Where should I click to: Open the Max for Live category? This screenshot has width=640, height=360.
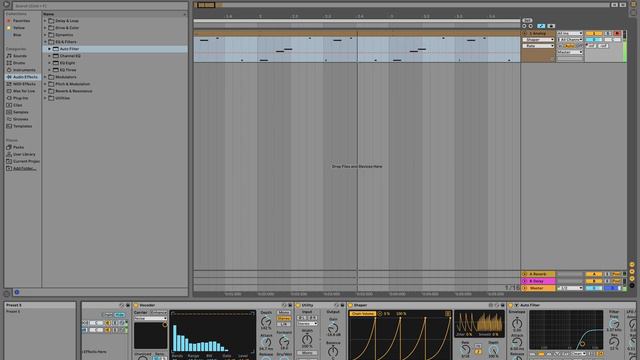[21, 91]
